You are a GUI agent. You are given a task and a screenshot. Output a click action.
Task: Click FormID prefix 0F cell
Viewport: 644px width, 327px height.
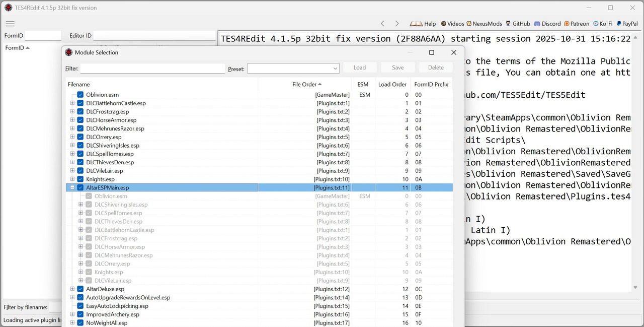pyautogui.click(x=418, y=314)
